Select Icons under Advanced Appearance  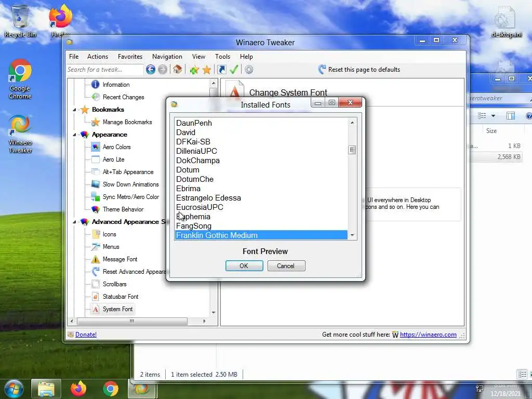click(109, 234)
